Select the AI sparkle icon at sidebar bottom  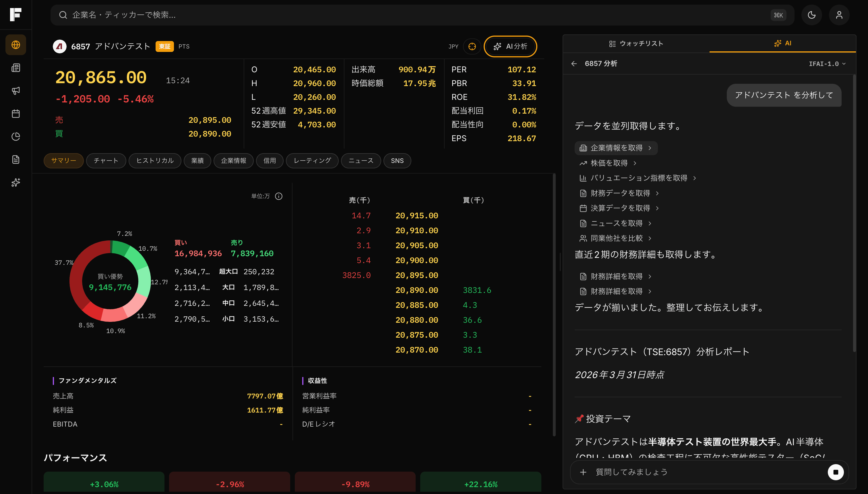(x=15, y=182)
